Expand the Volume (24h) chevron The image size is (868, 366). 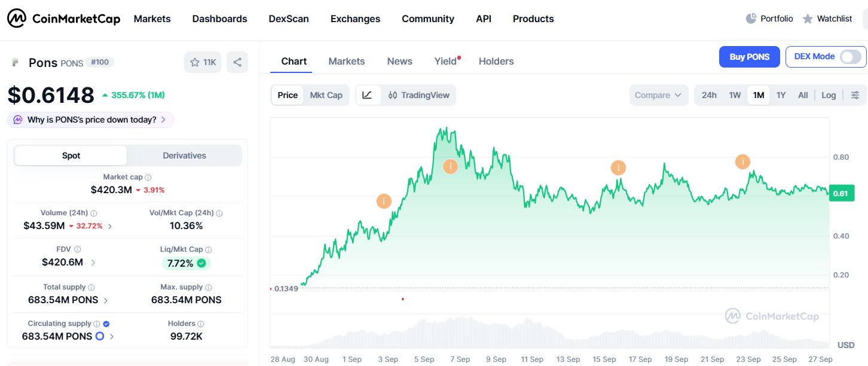(109, 226)
